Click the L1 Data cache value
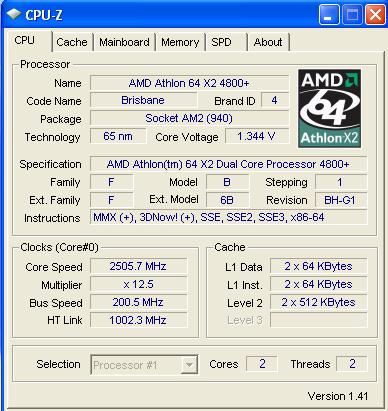388x411 pixels. 319,266
